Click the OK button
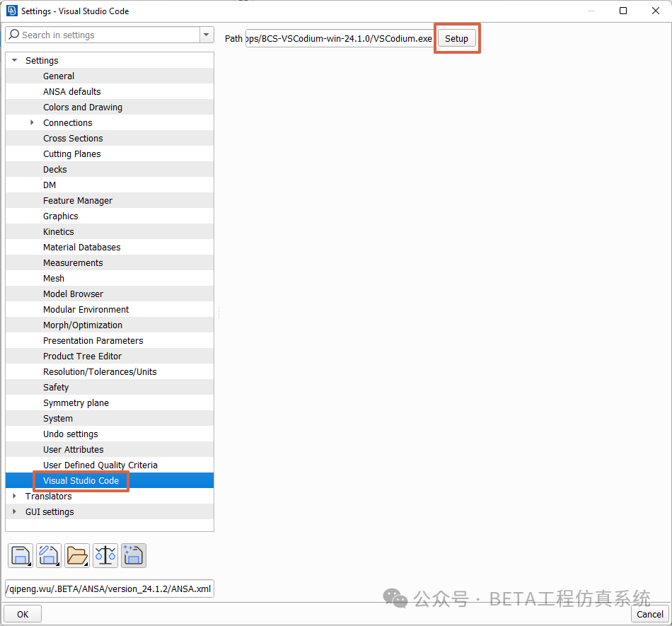The height and width of the screenshot is (626, 672). (23, 615)
